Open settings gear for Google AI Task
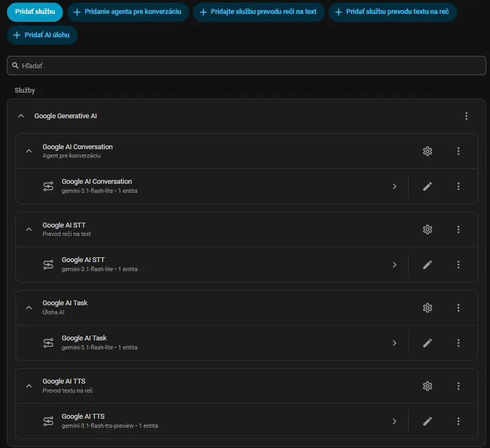490x448 pixels. 428,308
